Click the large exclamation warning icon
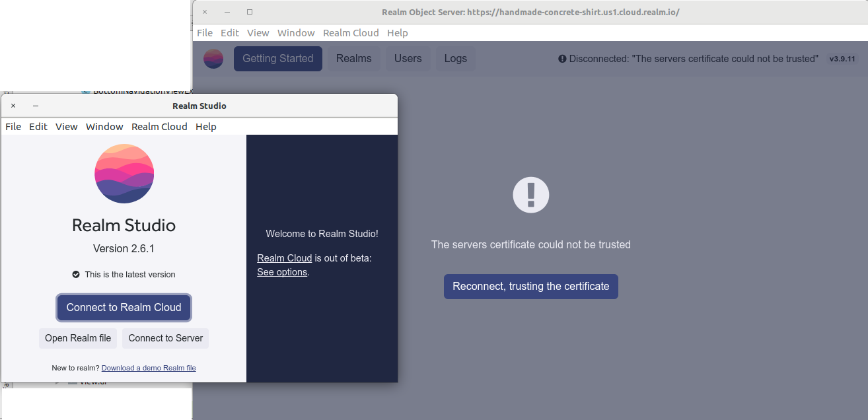Viewport: 868px width, 420px height. [x=531, y=195]
